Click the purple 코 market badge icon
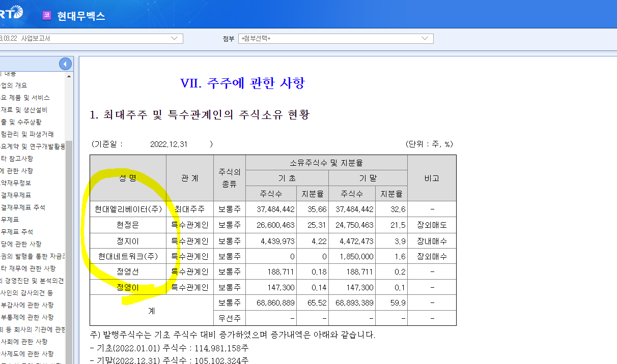 point(47,15)
